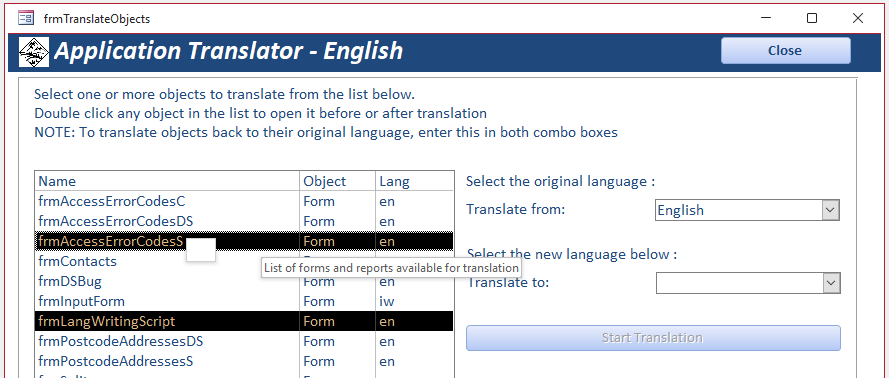The width and height of the screenshot is (889, 378).
Task: Click the application logo icon in the header
Action: 34,52
